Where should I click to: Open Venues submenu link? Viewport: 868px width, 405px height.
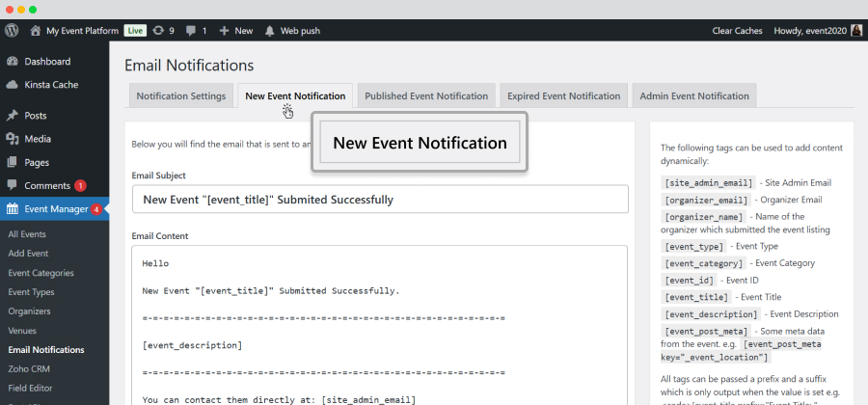click(x=22, y=331)
